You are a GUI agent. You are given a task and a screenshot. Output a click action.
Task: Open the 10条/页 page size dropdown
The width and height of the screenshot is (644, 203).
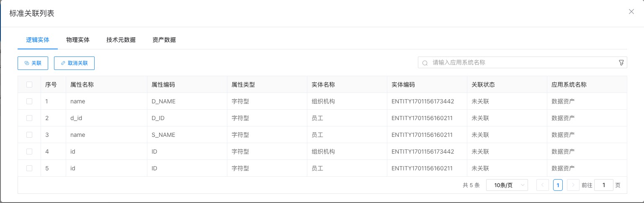click(507, 185)
